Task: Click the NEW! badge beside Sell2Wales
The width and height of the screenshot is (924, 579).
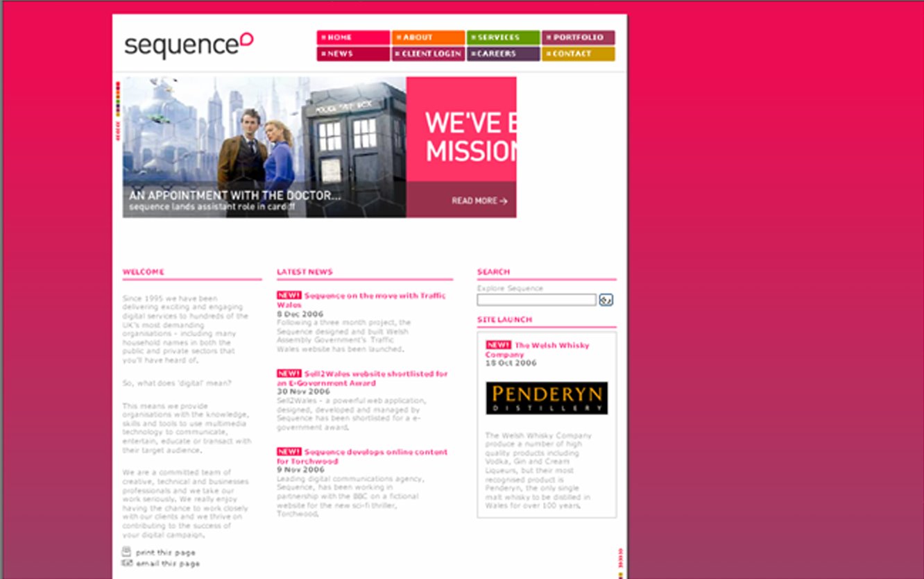Action: coord(289,374)
